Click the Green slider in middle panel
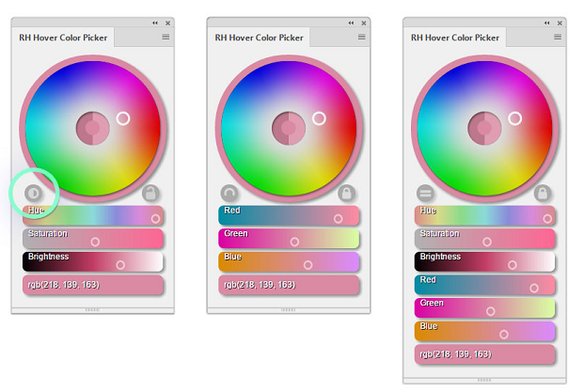 (x=289, y=239)
